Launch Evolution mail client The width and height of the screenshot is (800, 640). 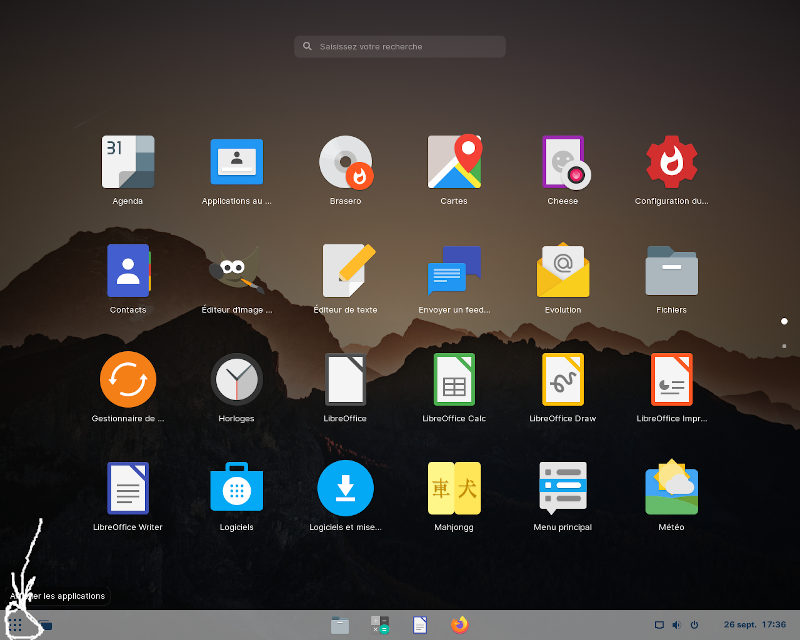coord(563,270)
